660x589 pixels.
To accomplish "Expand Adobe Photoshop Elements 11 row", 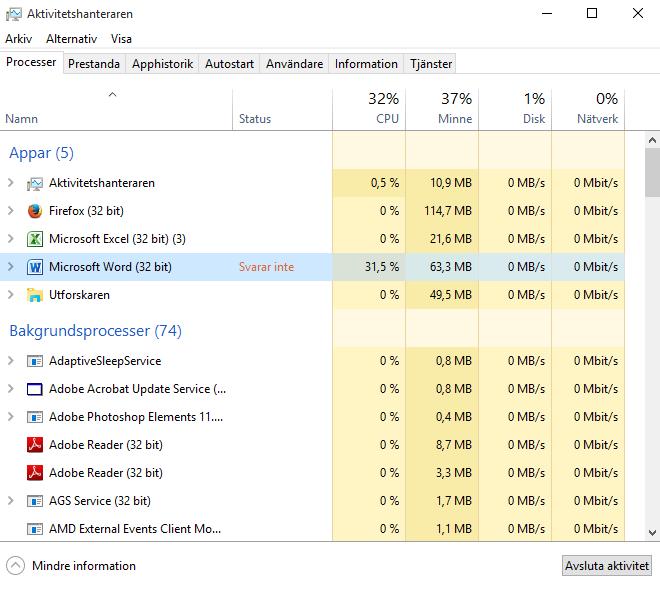I will pyautogui.click(x=11, y=417).
